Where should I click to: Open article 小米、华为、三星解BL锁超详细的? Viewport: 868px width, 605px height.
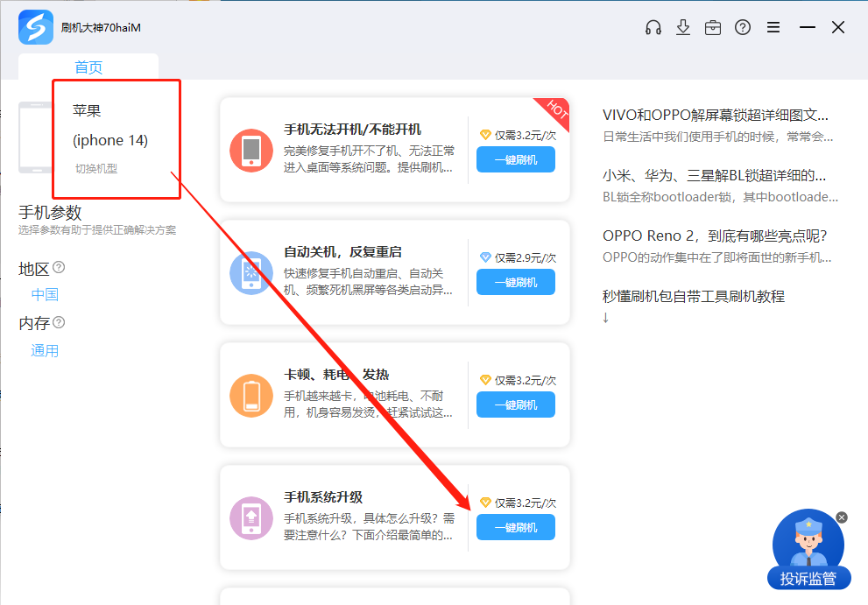coord(714,176)
